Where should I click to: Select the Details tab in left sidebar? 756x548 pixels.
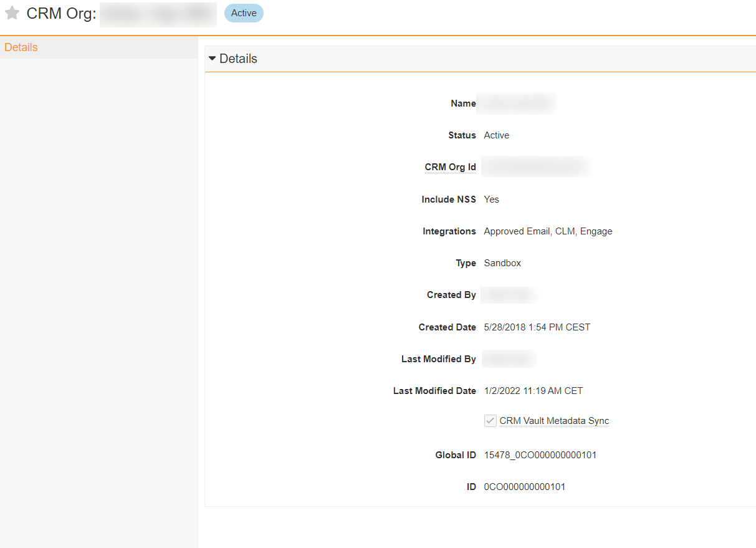[21, 47]
